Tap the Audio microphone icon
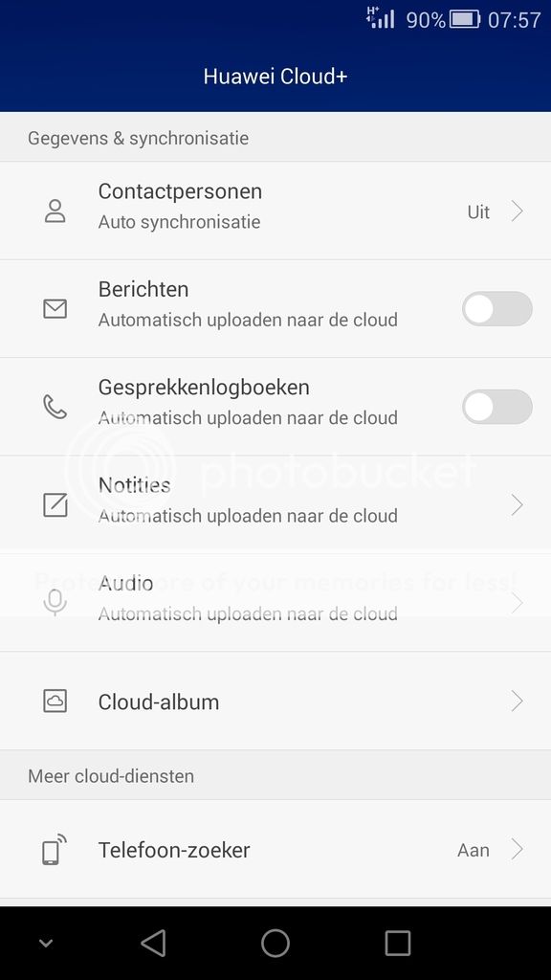Image resolution: width=551 pixels, height=980 pixels. 55,603
